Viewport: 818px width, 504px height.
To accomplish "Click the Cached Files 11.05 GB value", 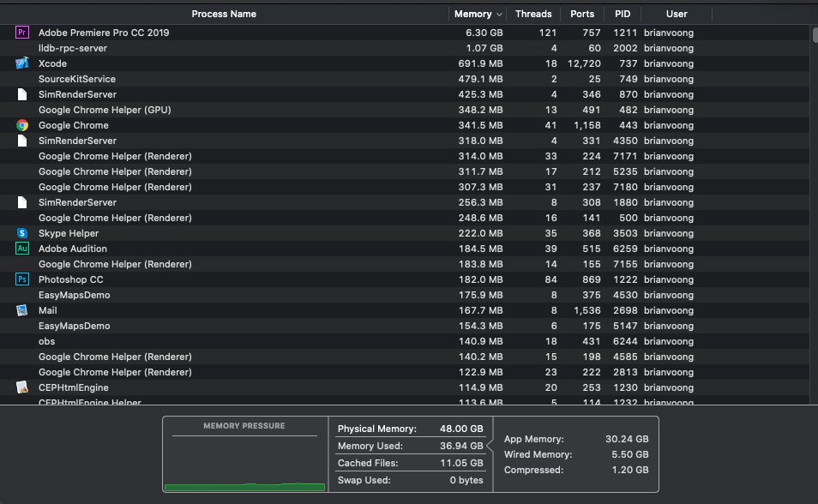I will [x=461, y=463].
